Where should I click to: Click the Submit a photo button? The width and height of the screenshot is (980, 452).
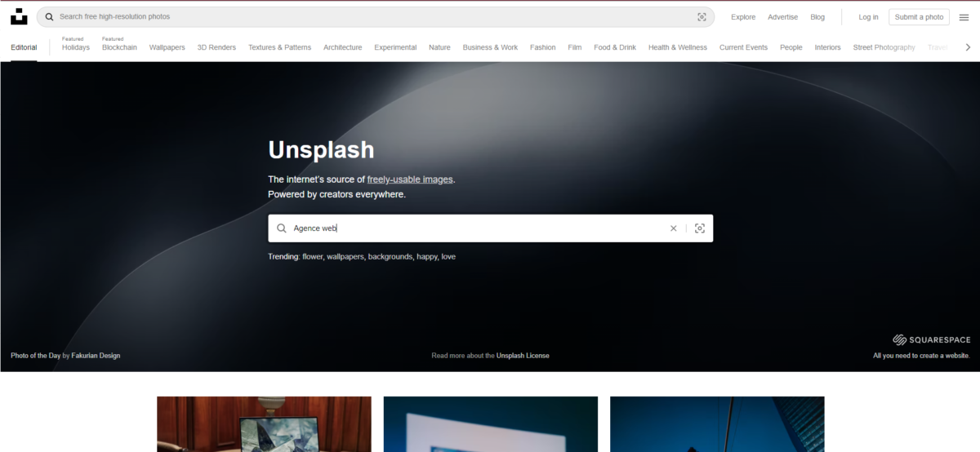919,17
